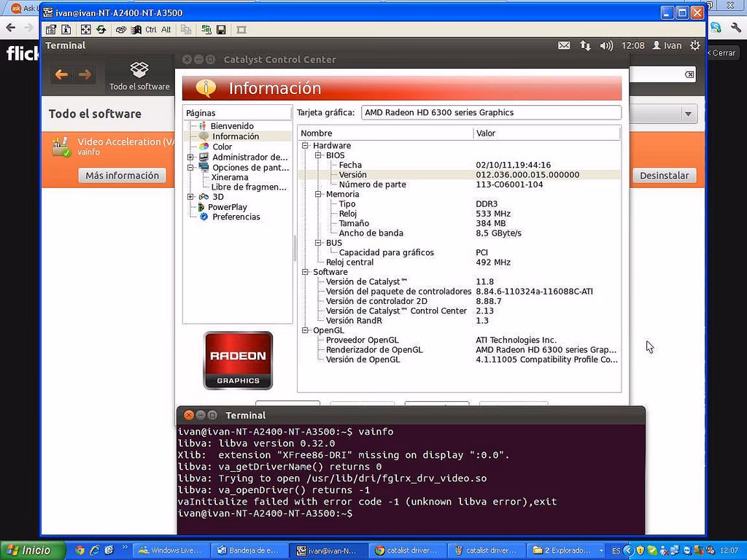Click browser wrench settings icon
The height and width of the screenshot is (560, 747).
736,28
